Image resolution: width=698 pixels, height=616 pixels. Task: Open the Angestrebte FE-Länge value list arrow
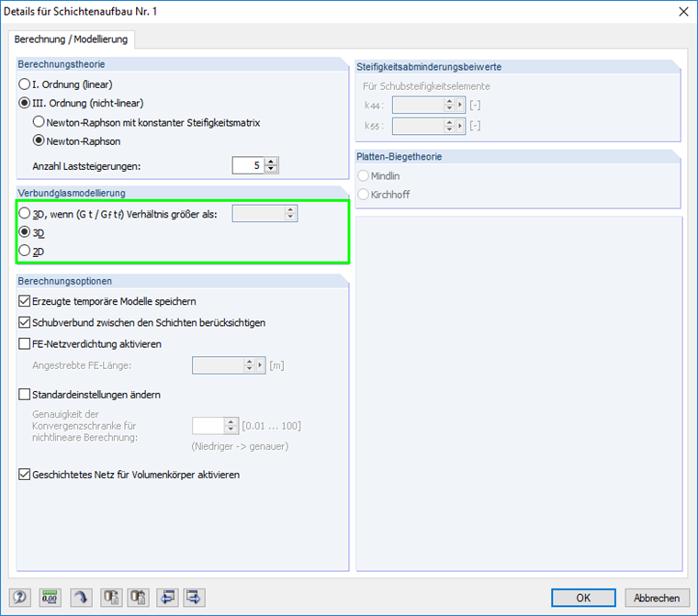pyautogui.click(x=260, y=365)
